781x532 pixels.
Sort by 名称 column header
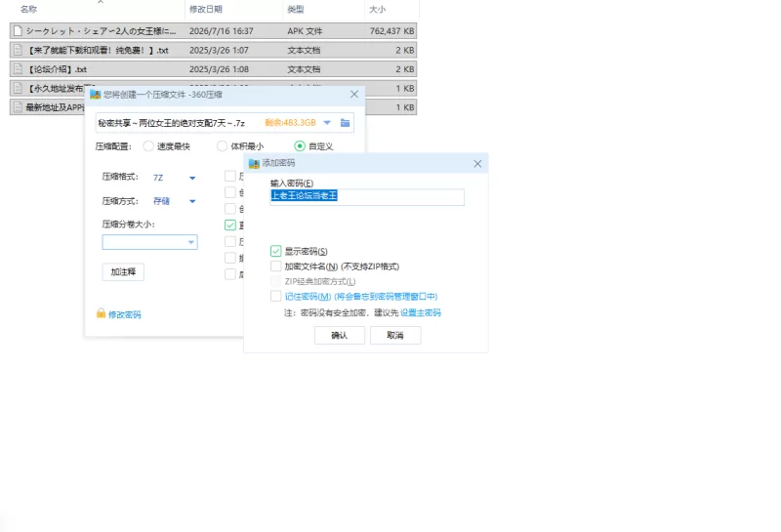click(29, 9)
